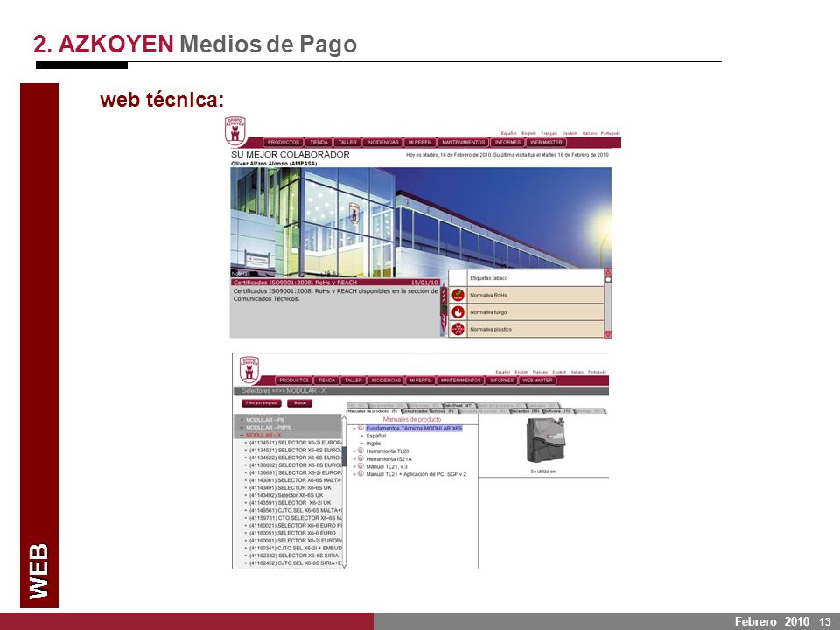Open the Normativa fuego flame icon

(x=458, y=311)
